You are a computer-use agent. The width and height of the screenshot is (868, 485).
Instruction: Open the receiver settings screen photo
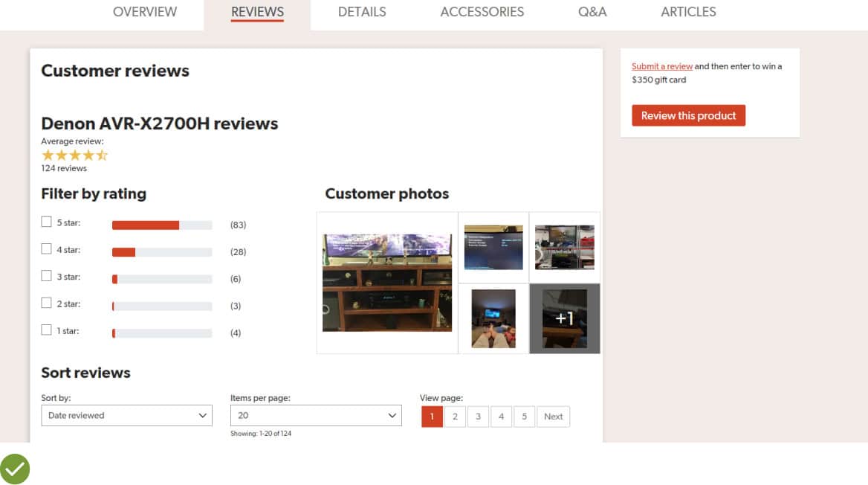tap(493, 247)
